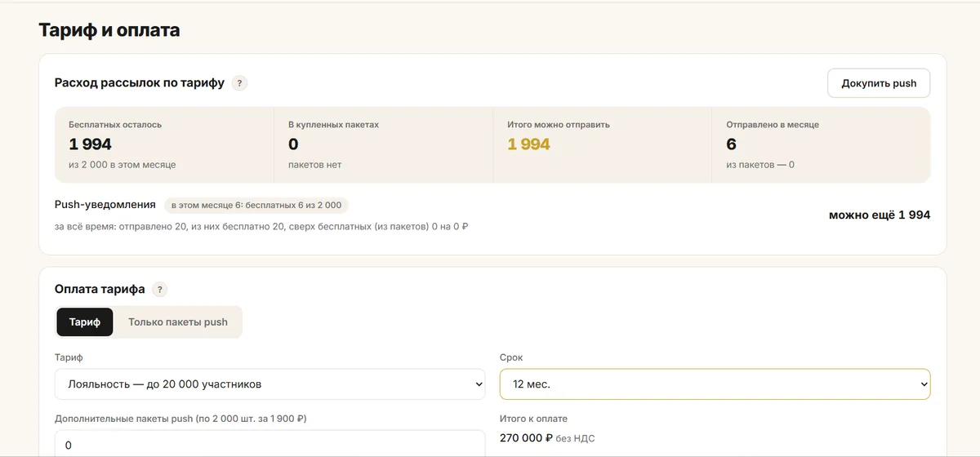Screen dimensions: 980x457
Task: Focus the additional push packages input field
Action: [270, 445]
